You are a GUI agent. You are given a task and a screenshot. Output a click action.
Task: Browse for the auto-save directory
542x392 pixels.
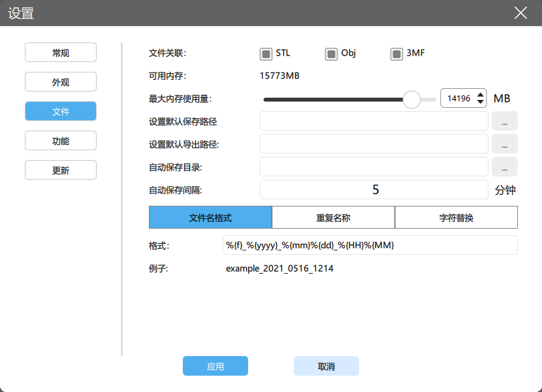tap(504, 167)
